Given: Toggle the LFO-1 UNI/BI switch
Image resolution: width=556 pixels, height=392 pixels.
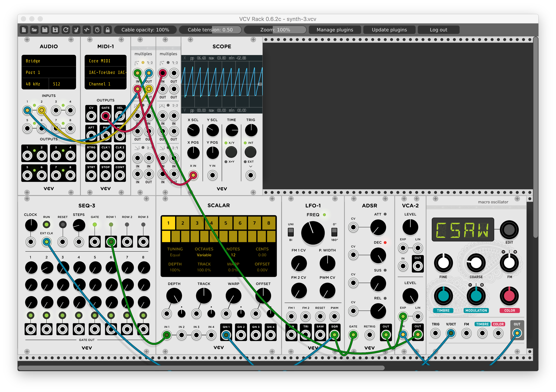Looking at the screenshot, I should 291,232.
